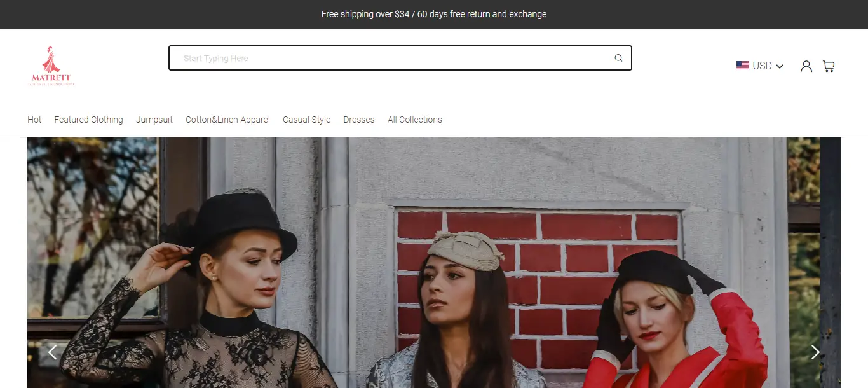Screen dimensions: 868x388
Task: Open All Collections page
Action: (414, 120)
